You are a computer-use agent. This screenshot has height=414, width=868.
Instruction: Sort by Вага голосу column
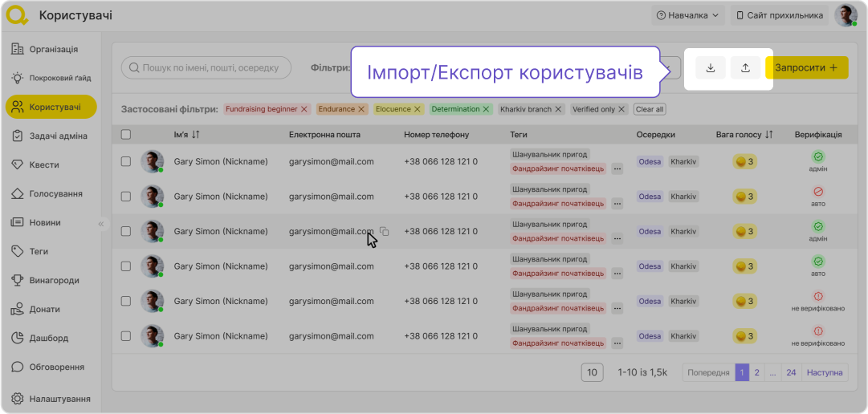tap(769, 135)
